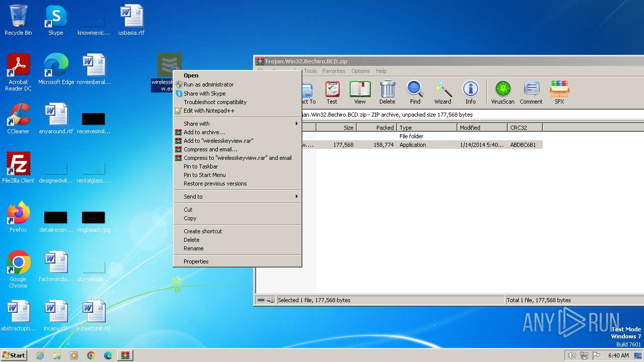Sort by the Size column header
The image size is (644, 362).
(x=336, y=128)
